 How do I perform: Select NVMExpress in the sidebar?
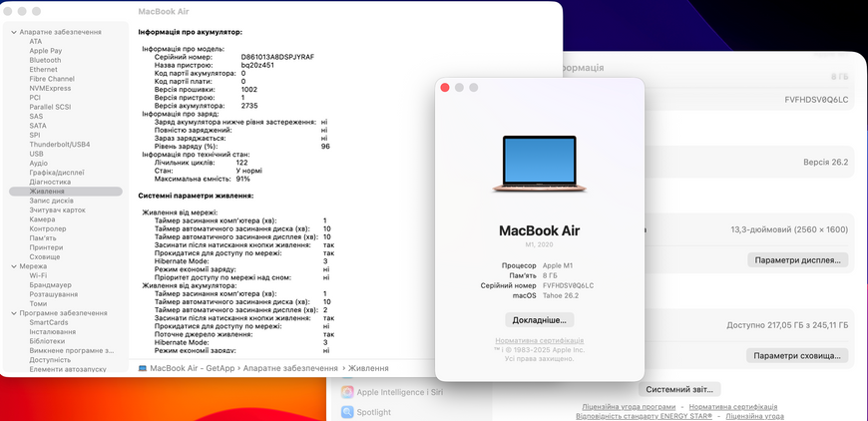pyautogui.click(x=50, y=89)
